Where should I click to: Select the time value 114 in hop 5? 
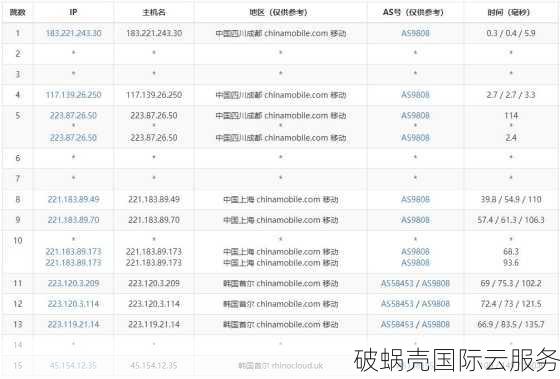coord(511,115)
